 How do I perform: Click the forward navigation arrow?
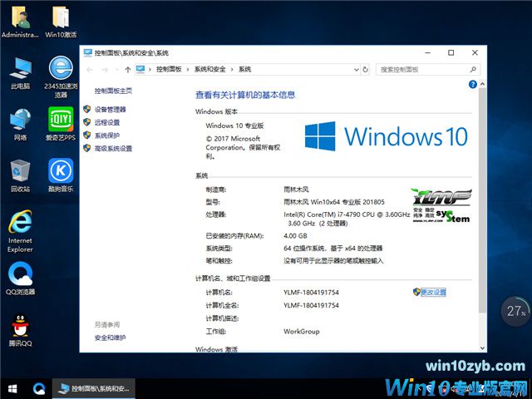(x=105, y=70)
